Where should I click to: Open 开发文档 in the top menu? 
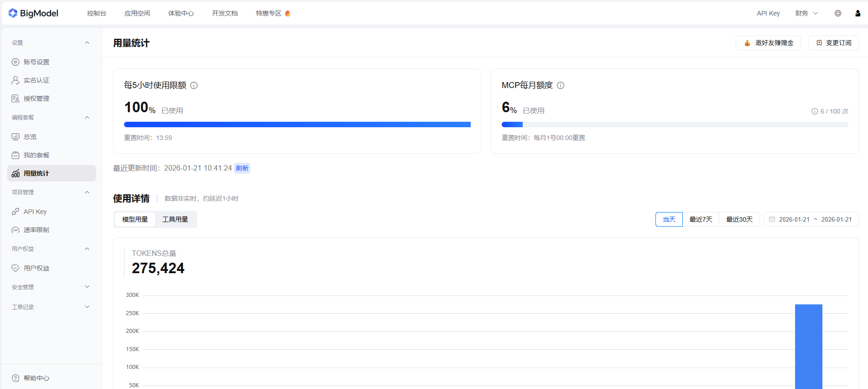[x=224, y=13]
